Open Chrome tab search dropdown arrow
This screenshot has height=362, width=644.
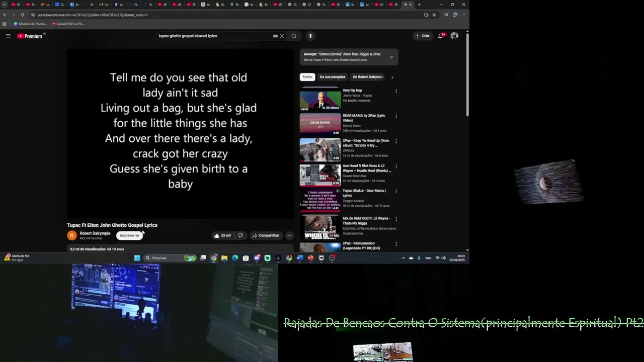4,5
